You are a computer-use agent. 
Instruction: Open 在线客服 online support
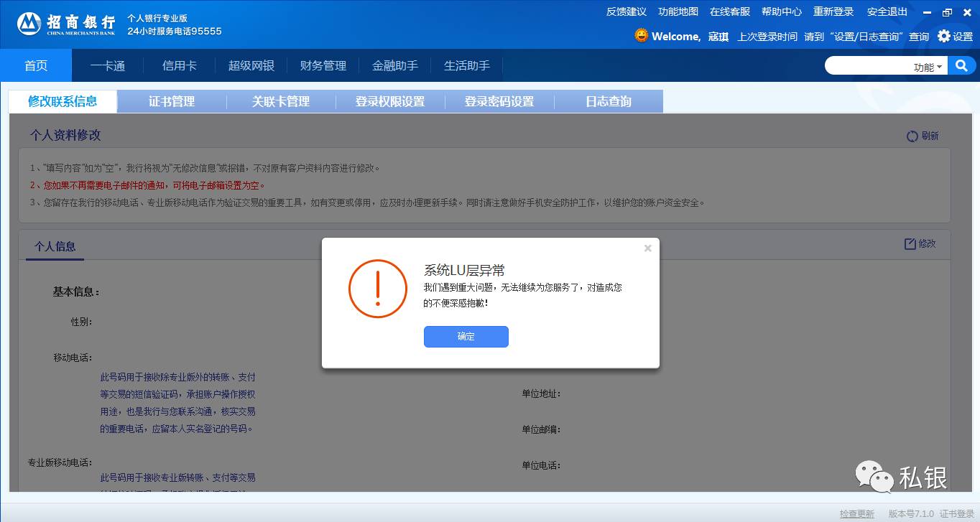pos(730,11)
